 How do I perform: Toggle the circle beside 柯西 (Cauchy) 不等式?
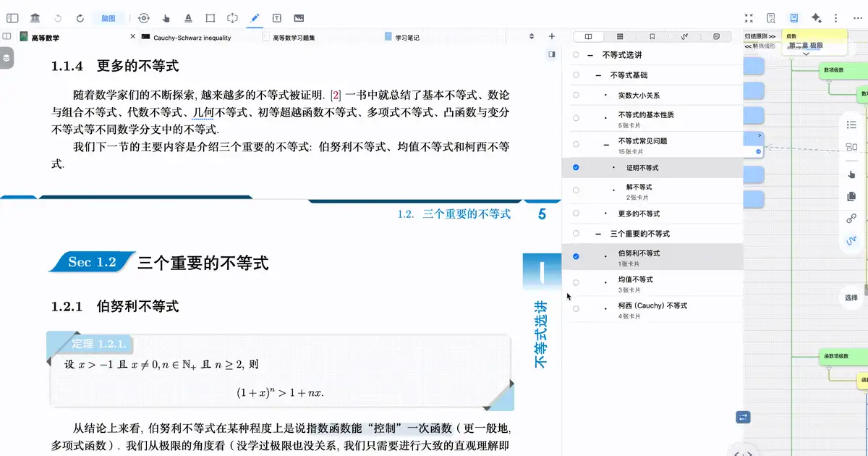[x=576, y=308]
